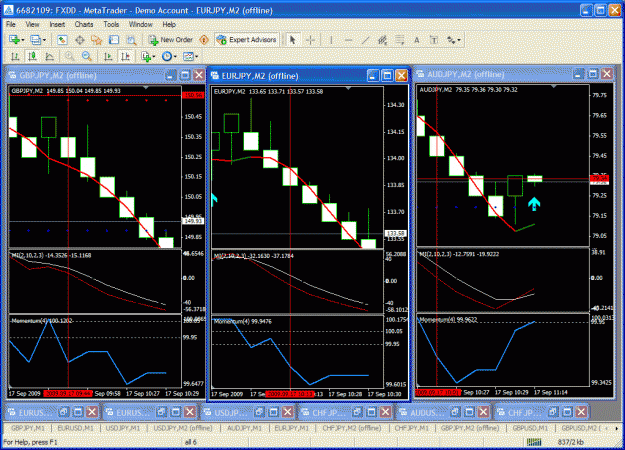Screen dimensions: 625x450
Task: Open the Help menu
Action: (169, 24)
